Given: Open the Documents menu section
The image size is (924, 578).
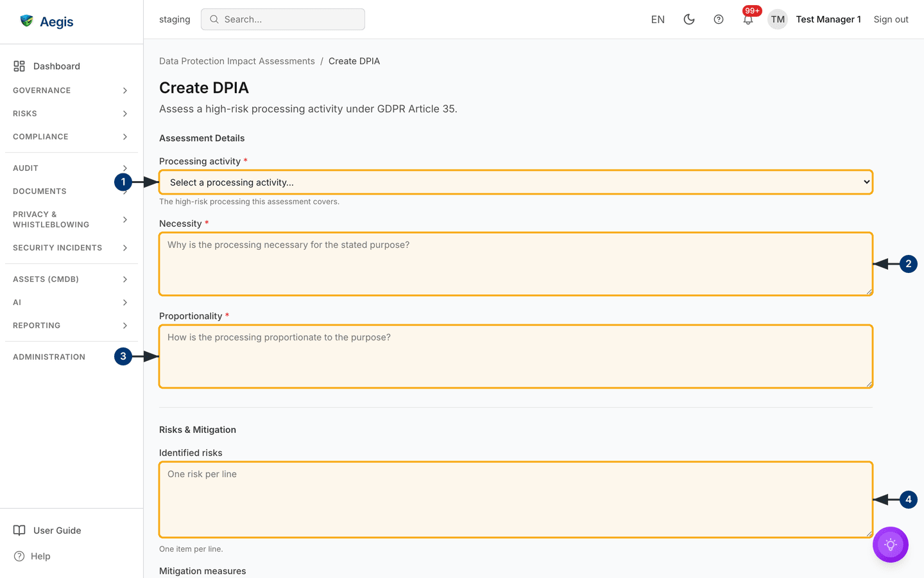Looking at the screenshot, I should coord(40,191).
